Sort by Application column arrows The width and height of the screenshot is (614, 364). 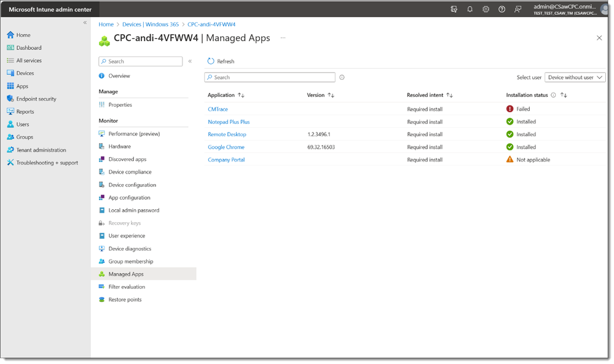[241, 95]
